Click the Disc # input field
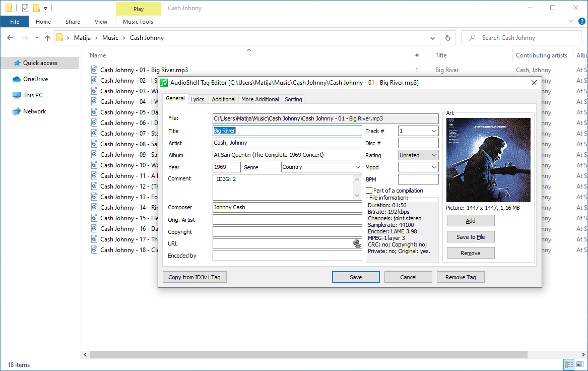The height and width of the screenshot is (371, 588). [418, 143]
